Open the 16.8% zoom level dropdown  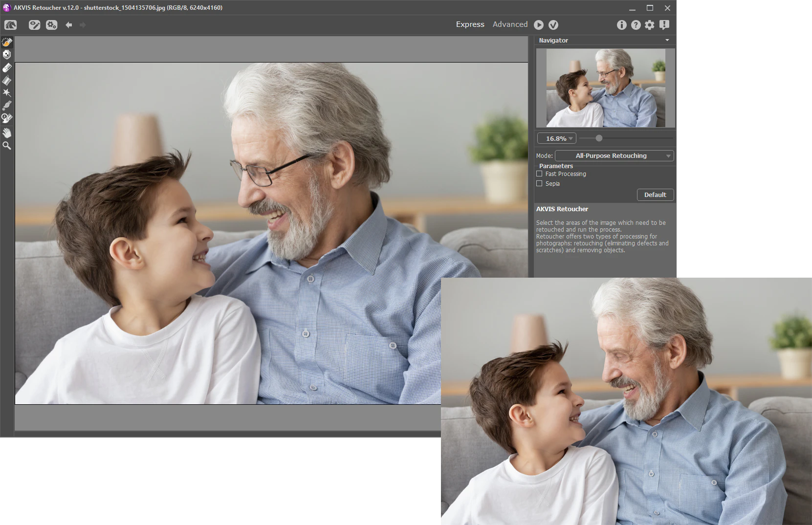click(x=556, y=139)
